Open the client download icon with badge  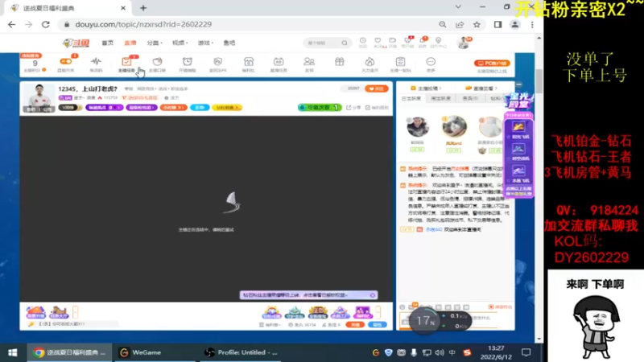[408, 42]
